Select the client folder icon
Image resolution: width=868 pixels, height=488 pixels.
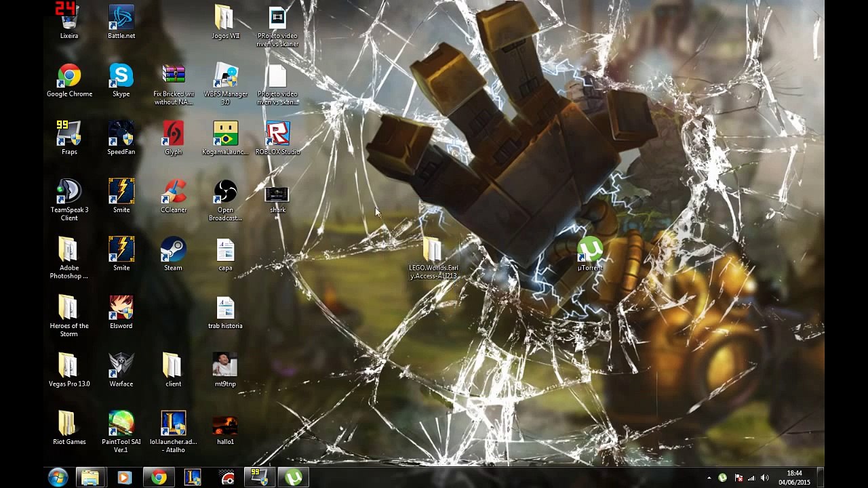(x=174, y=369)
